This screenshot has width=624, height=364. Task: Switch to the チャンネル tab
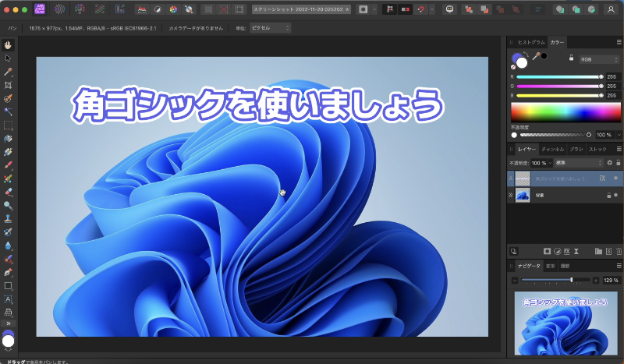[x=552, y=149]
